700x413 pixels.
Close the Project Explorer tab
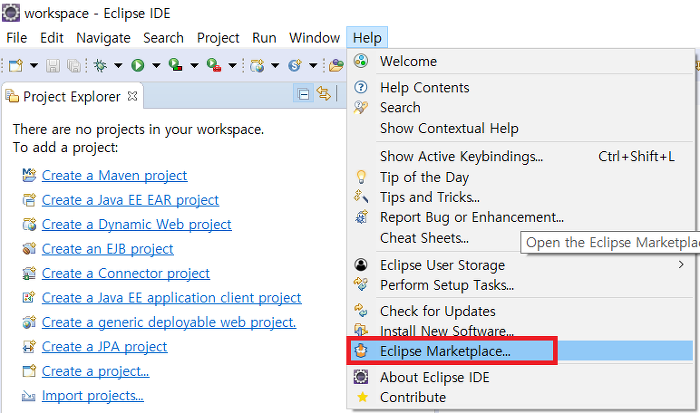(133, 96)
